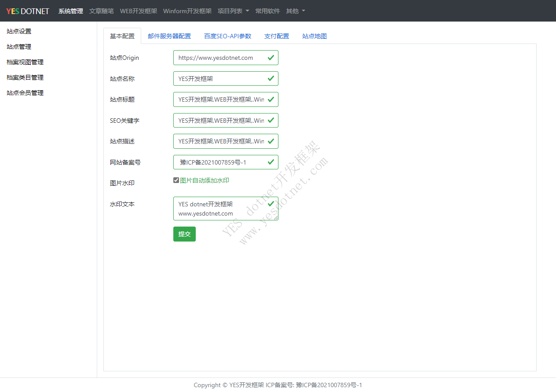This screenshot has width=556, height=392.
Task: Click the SEO关键字 field label
Action: click(x=124, y=121)
